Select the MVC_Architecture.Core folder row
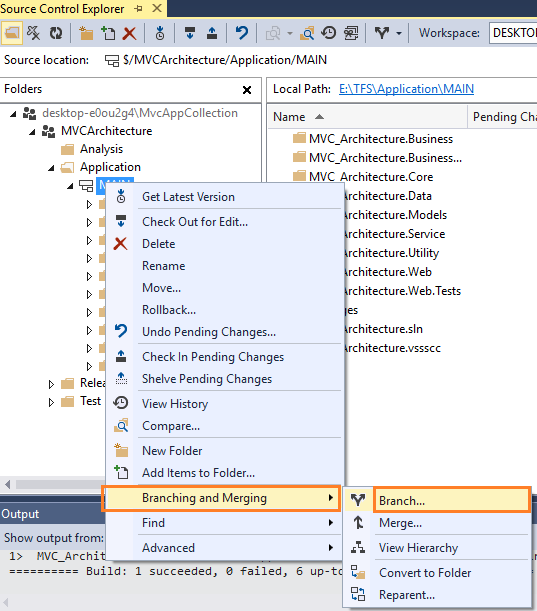This screenshot has height=611, width=537. 363,177
